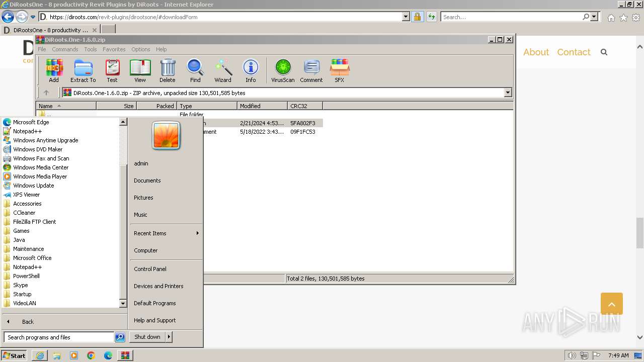
Task: Open the WinRAR Help menu
Action: [161, 49]
